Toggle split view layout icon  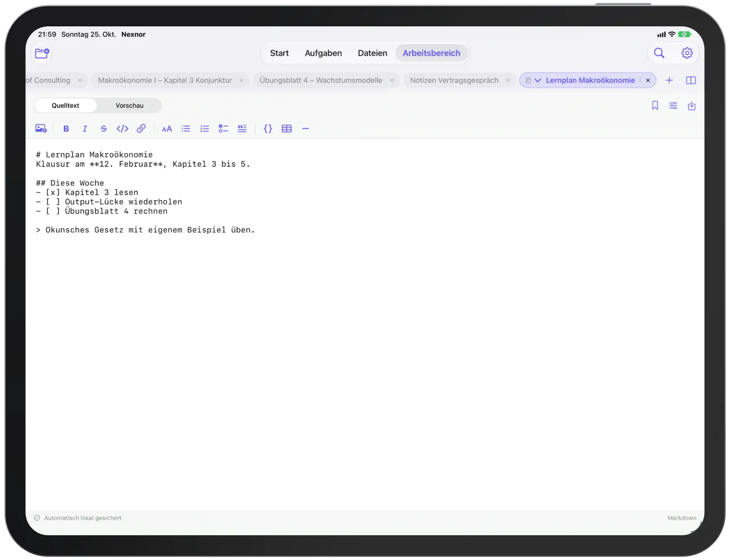pyautogui.click(x=691, y=80)
